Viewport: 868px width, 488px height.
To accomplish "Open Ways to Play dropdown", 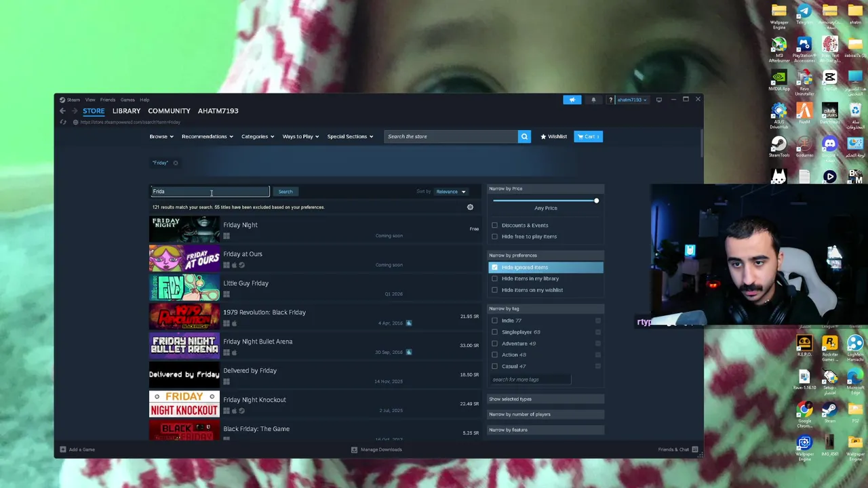I will point(300,136).
